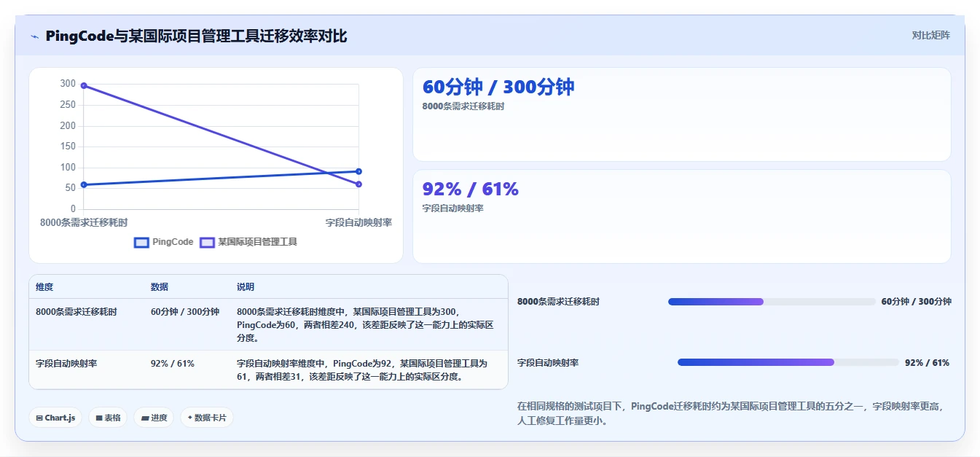Click the 字段自动映射率 progress bar

point(788,362)
